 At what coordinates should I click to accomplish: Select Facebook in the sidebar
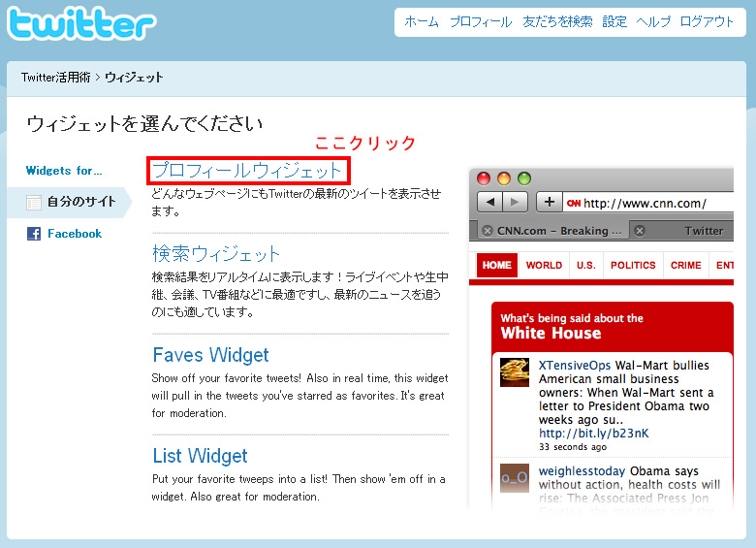tap(75, 234)
